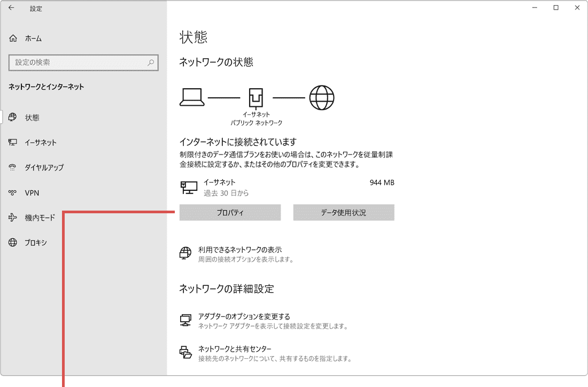
Task: Open プロキシ using its globe icon
Action: pyautogui.click(x=13, y=242)
